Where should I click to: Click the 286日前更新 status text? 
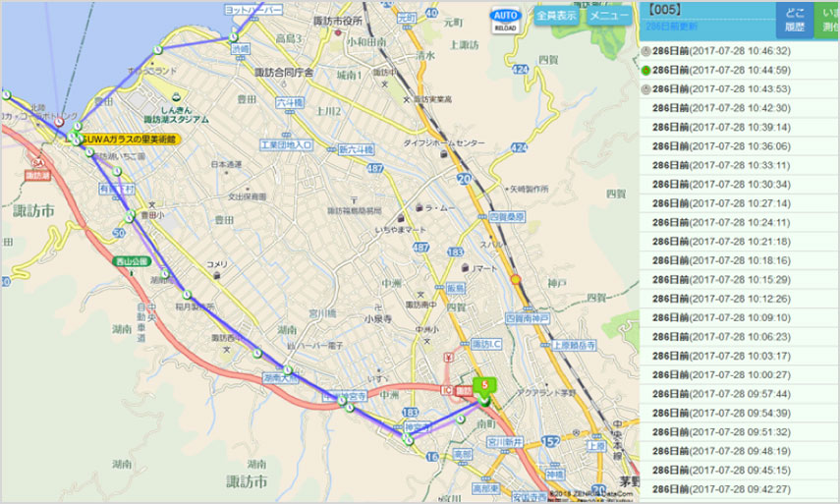[x=671, y=27]
